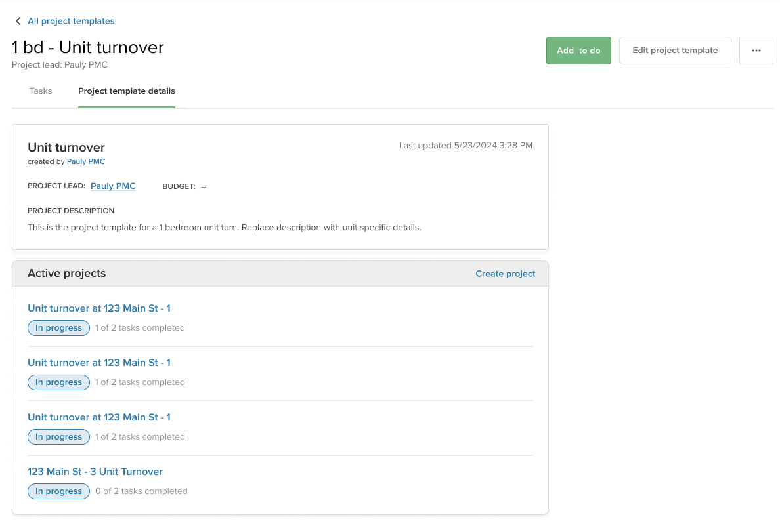Open 123 Main St - 3 Unit Turnover project
780x532 pixels.
click(x=95, y=472)
